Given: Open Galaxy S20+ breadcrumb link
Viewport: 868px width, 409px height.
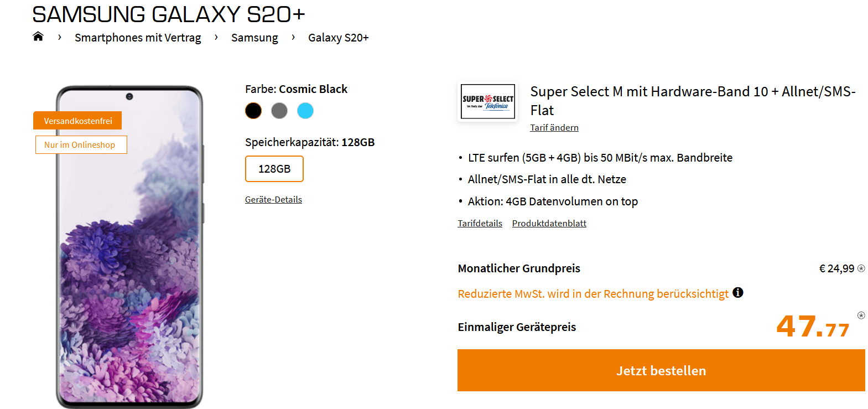Looking at the screenshot, I should [338, 38].
